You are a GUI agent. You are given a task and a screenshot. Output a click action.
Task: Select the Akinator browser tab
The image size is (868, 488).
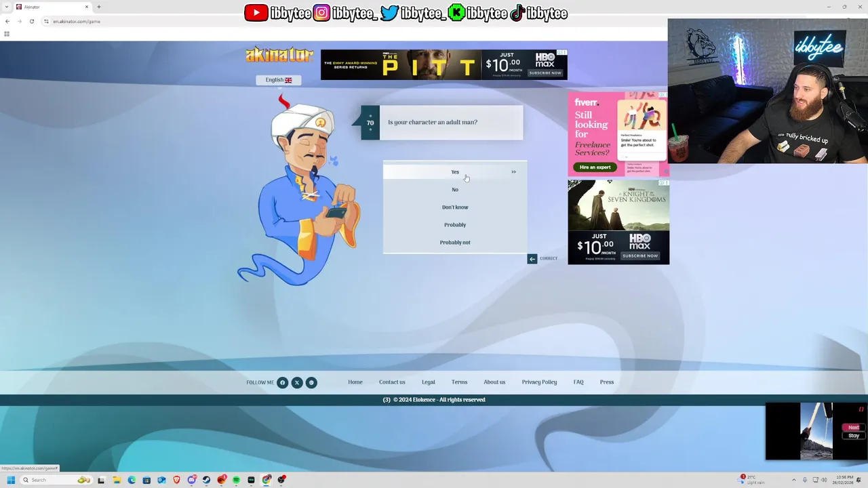pyautogui.click(x=52, y=7)
